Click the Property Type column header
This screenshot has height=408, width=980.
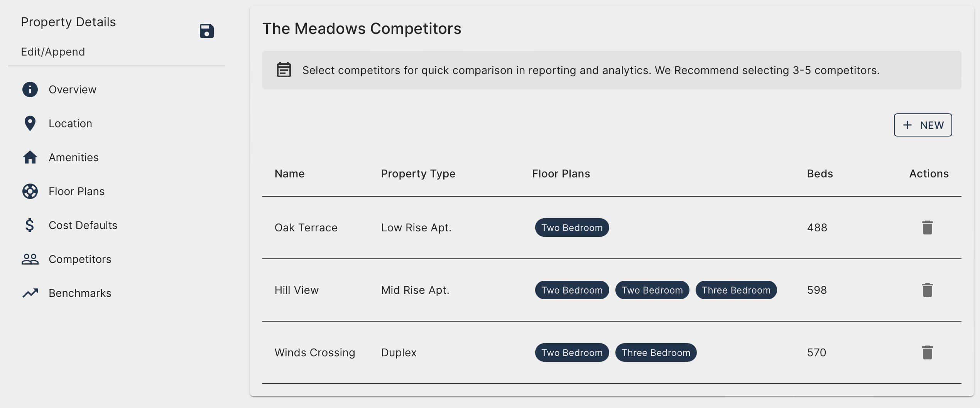pyautogui.click(x=418, y=174)
